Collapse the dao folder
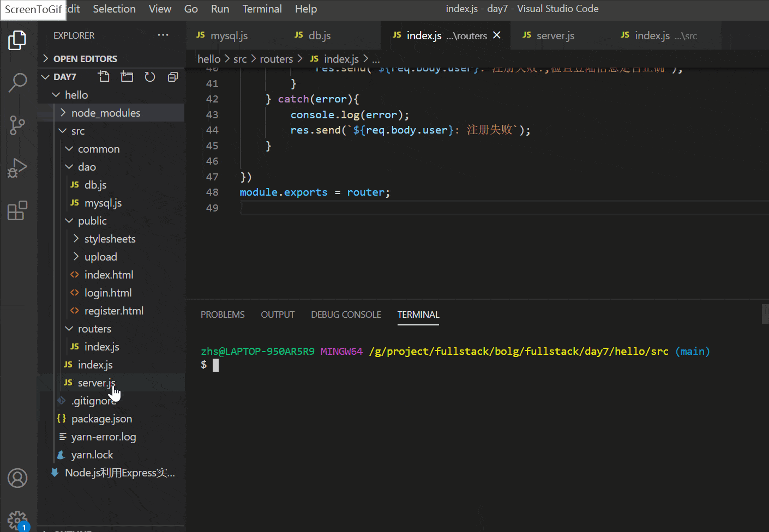 coord(86,167)
